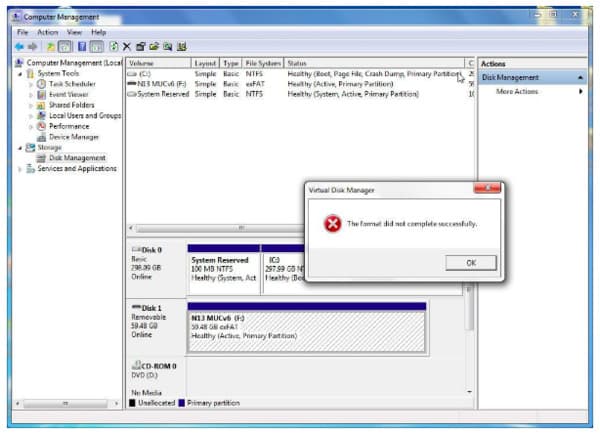Screen dimensions: 600x434
Task: Expand the Performance tree node
Action: (x=31, y=127)
